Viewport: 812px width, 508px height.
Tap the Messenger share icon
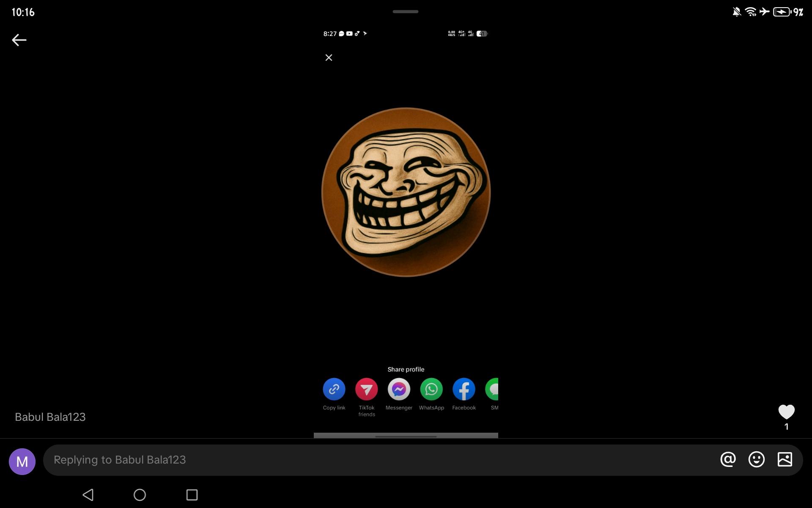399,389
